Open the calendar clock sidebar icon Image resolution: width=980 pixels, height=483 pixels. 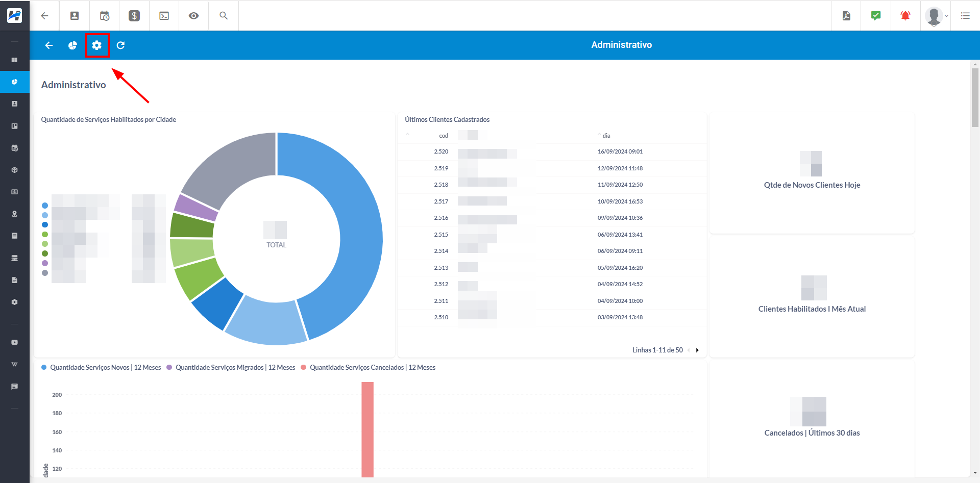point(15,148)
